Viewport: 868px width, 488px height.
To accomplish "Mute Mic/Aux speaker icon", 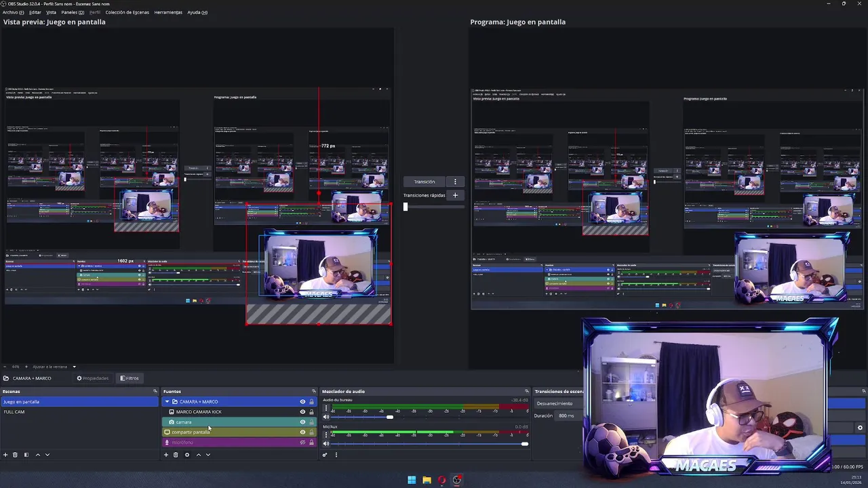I will point(326,443).
